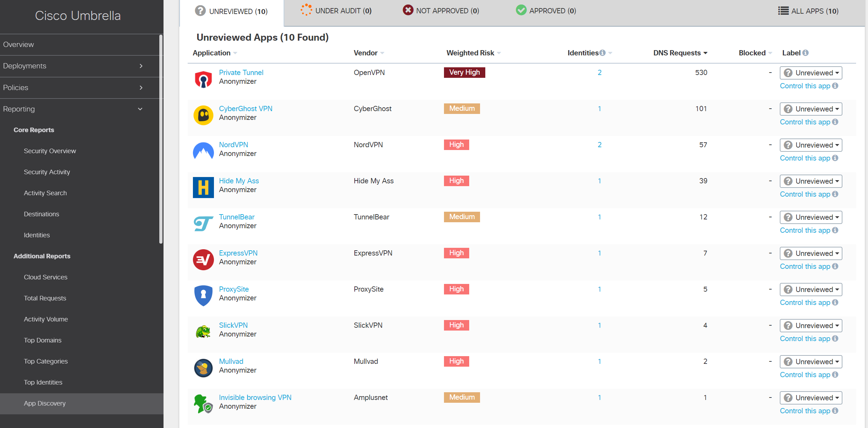Click the SlickVPN frog icon
868x428 pixels.
pos(203,332)
